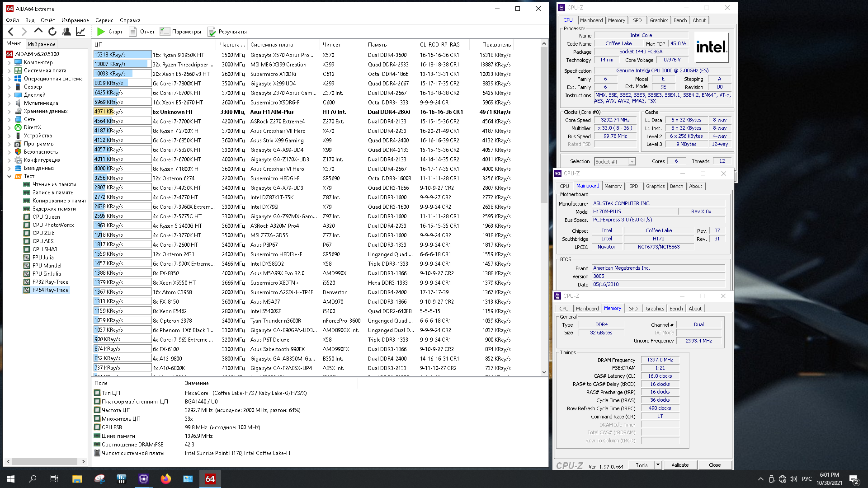This screenshot has height=488, width=868.
Task: Click the back navigation arrow
Action: (11, 32)
